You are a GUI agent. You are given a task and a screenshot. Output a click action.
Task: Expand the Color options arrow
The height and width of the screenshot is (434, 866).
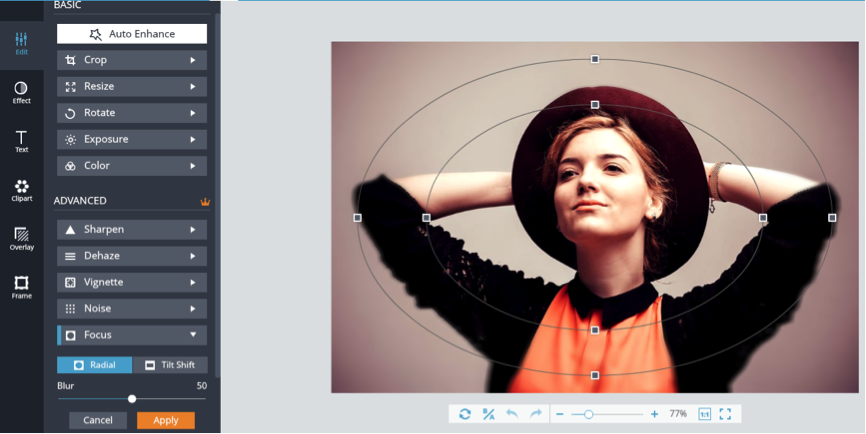[x=193, y=166]
